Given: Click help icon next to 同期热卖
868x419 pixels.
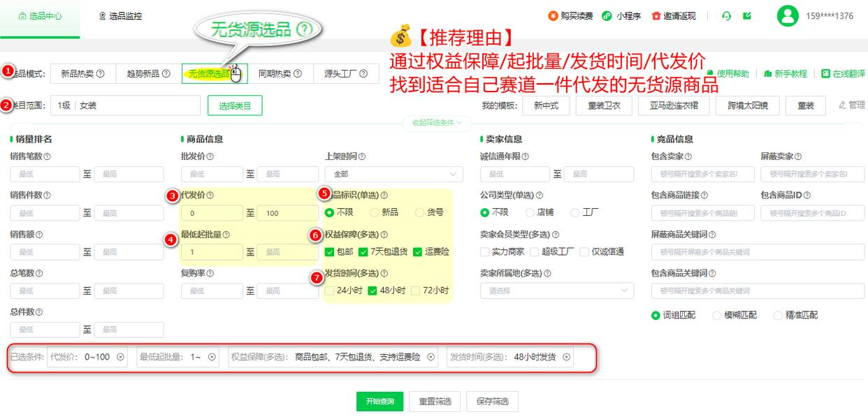Looking at the screenshot, I should pyautogui.click(x=297, y=74).
